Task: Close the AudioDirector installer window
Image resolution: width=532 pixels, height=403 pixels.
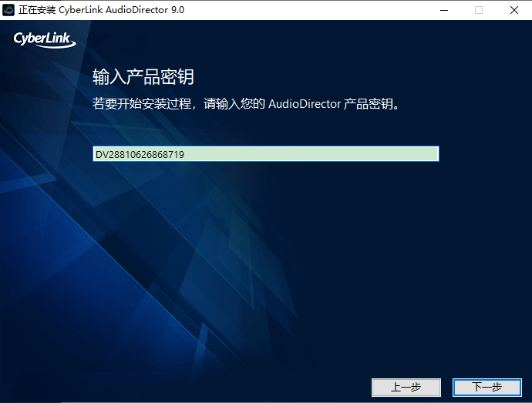Action: (x=514, y=10)
